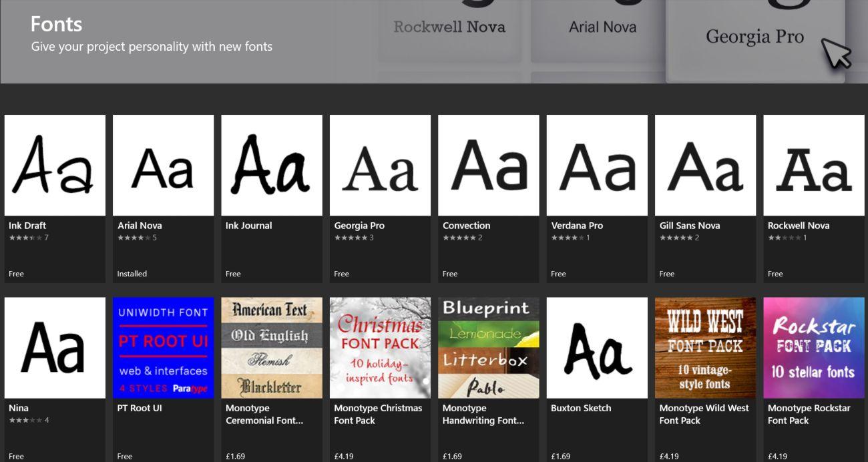
Task: Click the Ink Journal name label
Action: pyautogui.click(x=249, y=226)
